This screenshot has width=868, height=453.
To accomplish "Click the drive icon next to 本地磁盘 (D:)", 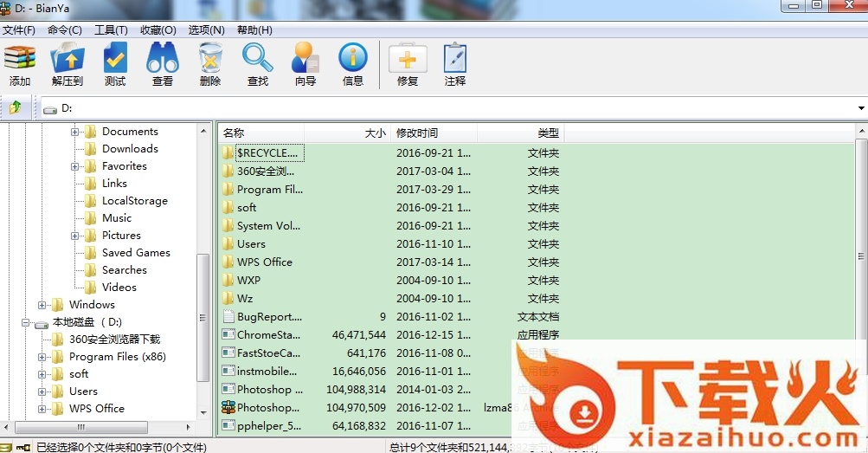I will 42,323.
